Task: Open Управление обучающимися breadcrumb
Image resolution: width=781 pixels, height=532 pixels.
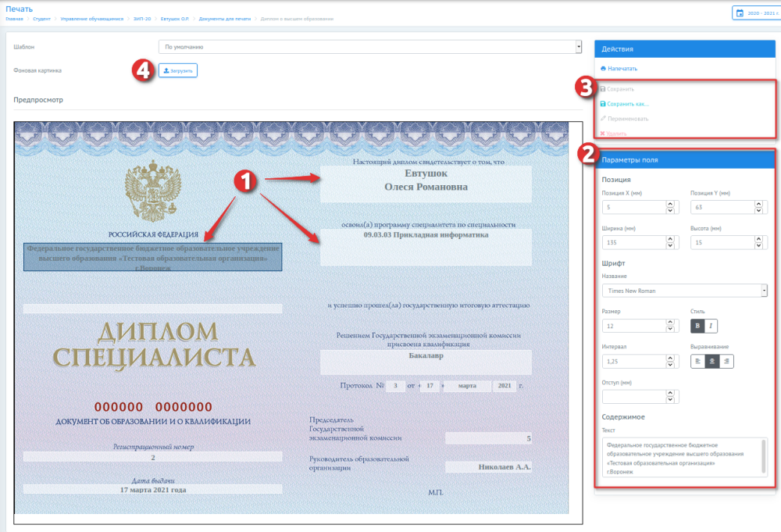Action: (x=91, y=19)
